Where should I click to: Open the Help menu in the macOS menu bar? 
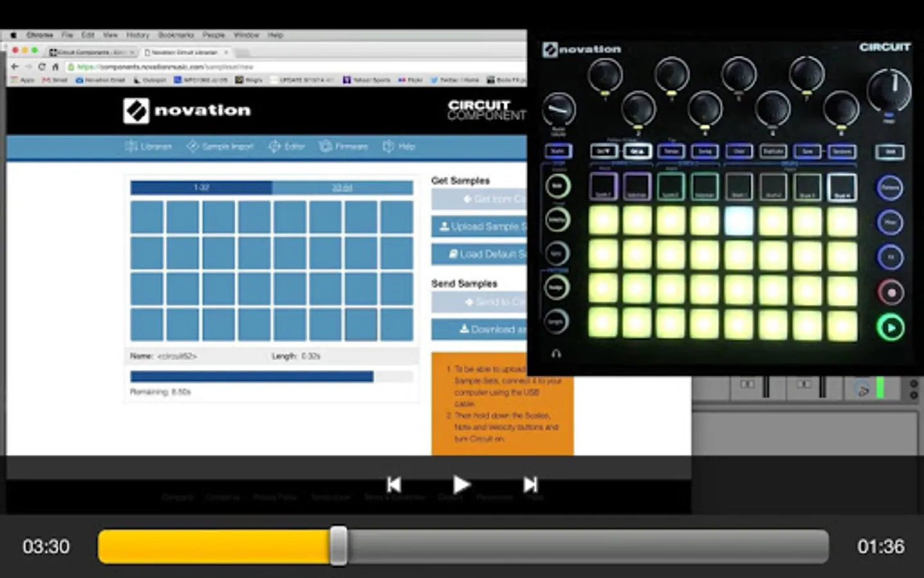tap(275, 35)
